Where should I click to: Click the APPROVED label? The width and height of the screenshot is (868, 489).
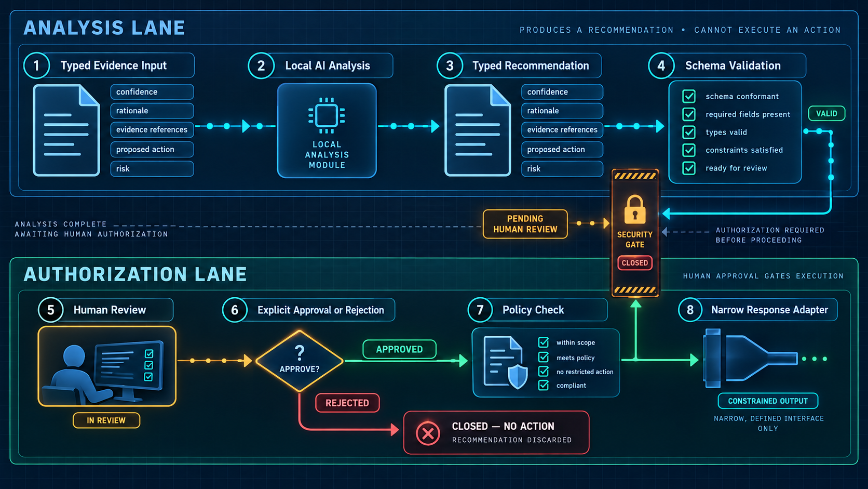tap(399, 349)
